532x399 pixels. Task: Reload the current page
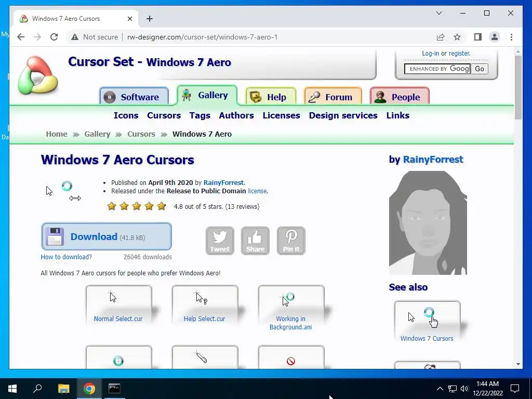pos(54,37)
